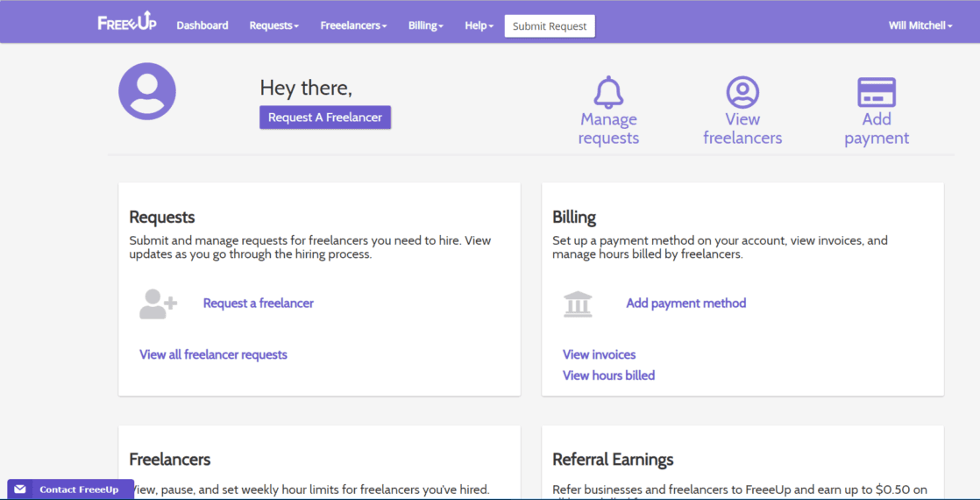This screenshot has width=980, height=500.
Task: Expand the Freelancers dropdown menu
Action: point(354,25)
